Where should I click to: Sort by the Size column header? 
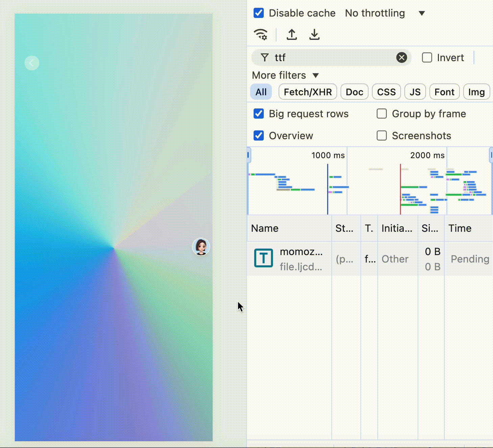click(431, 228)
